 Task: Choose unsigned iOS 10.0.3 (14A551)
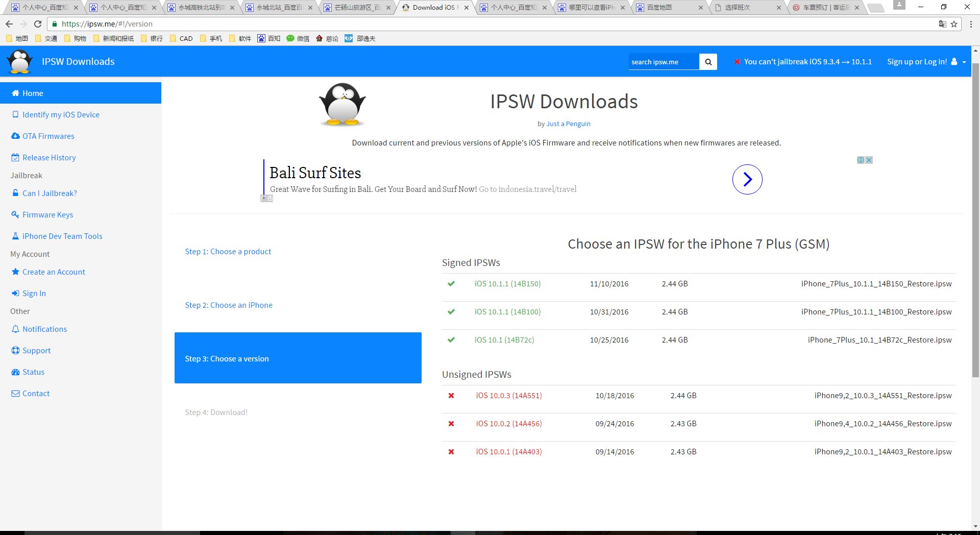(x=508, y=396)
